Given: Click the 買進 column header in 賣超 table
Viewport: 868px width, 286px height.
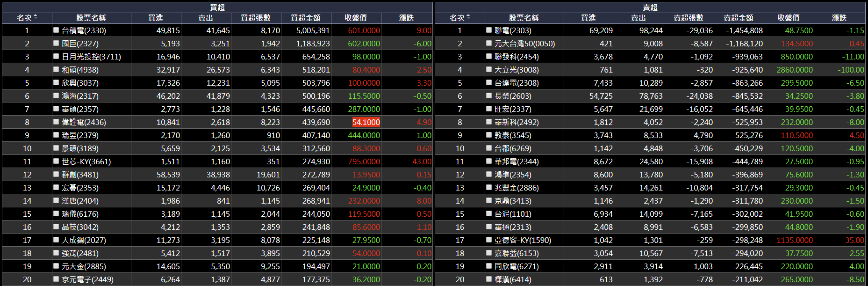Looking at the screenshot, I should [588, 18].
